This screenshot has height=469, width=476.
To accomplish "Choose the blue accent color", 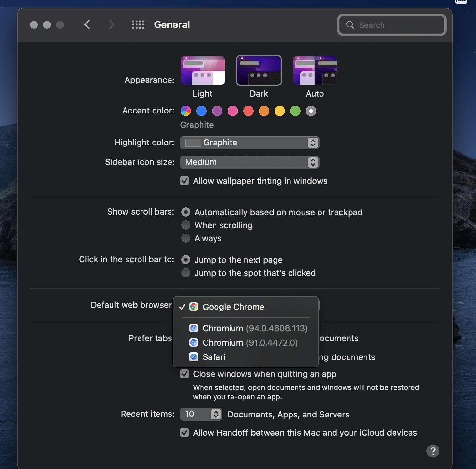I will click(x=201, y=111).
